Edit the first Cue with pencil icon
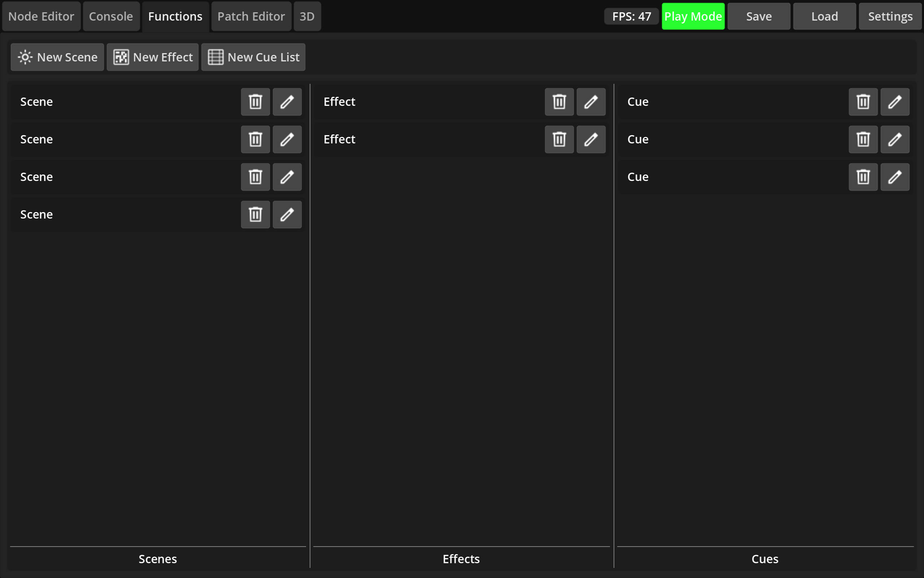This screenshot has height=578, width=924. pos(895,102)
